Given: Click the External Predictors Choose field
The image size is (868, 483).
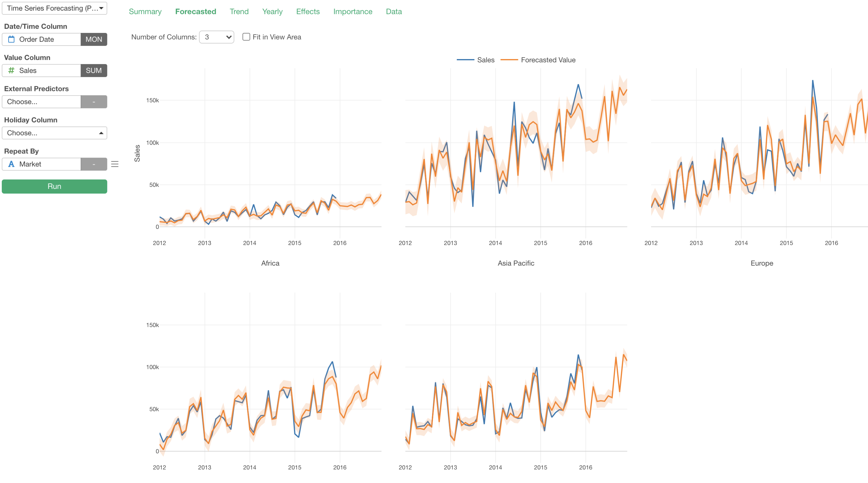Looking at the screenshot, I should 41,102.
